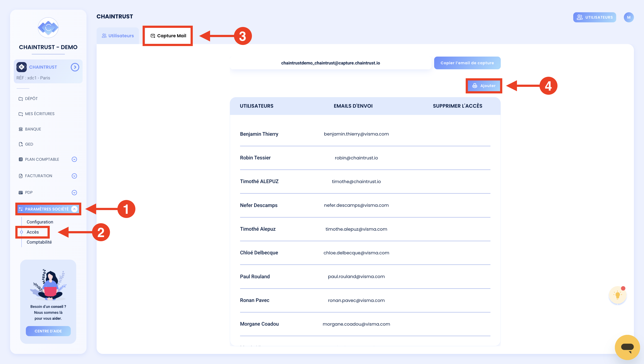Switch to the Utilisateurs tab

point(118,36)
